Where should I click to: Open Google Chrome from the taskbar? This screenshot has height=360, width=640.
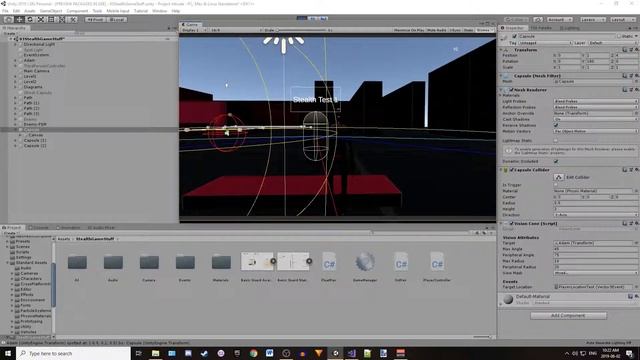253,353
